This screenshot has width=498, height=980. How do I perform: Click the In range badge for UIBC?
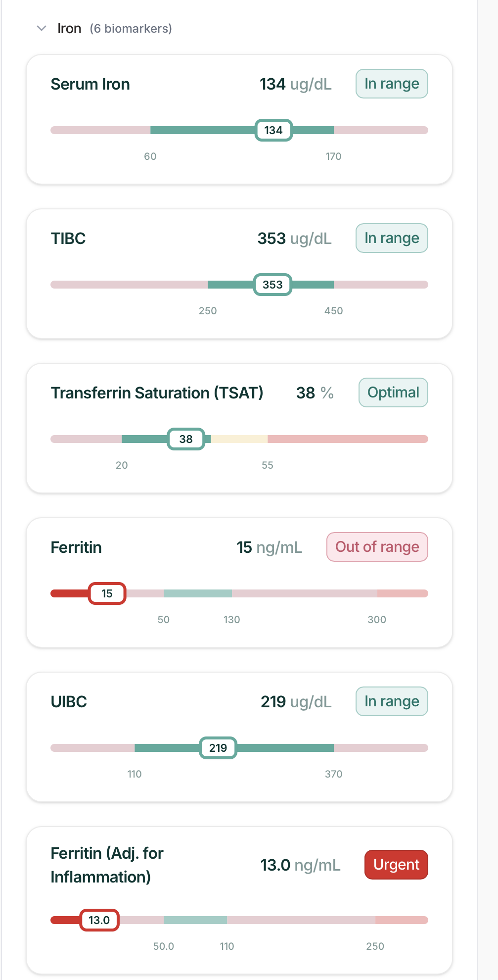point(392,701)
